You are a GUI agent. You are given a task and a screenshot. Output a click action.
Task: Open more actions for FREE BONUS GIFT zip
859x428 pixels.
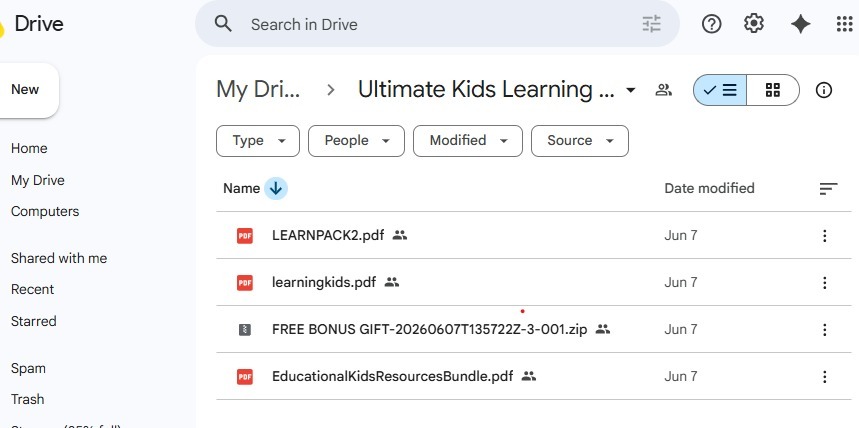(824, 329)
